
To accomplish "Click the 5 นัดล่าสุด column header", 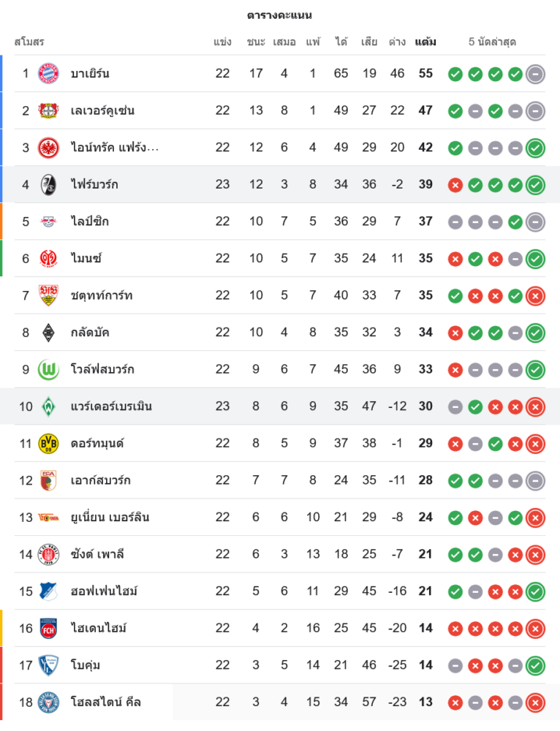I will [492, 42].
